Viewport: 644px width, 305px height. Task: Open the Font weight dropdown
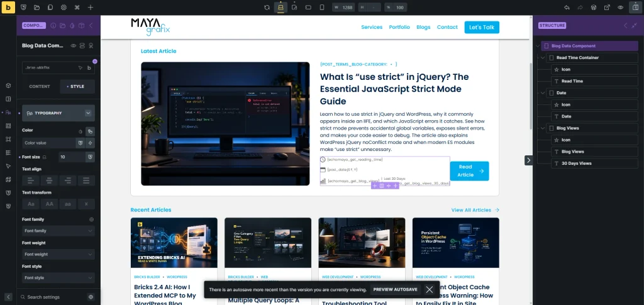point(58,255)
